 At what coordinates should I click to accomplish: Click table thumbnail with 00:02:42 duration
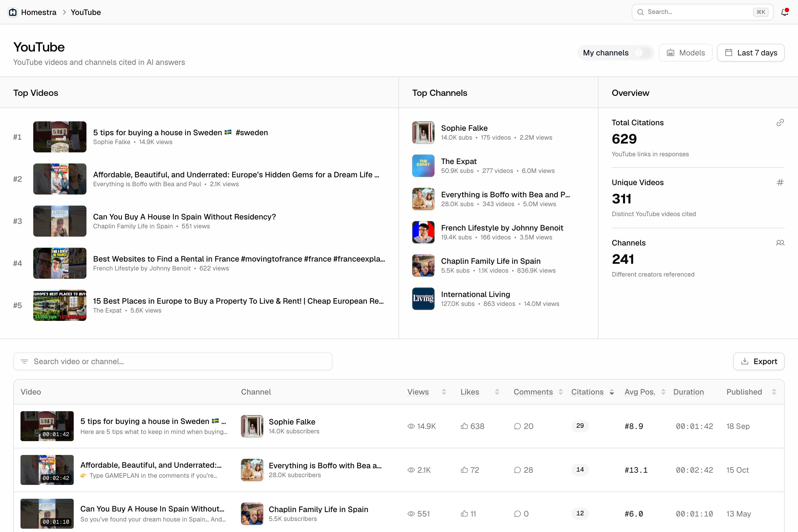point(47,470)
